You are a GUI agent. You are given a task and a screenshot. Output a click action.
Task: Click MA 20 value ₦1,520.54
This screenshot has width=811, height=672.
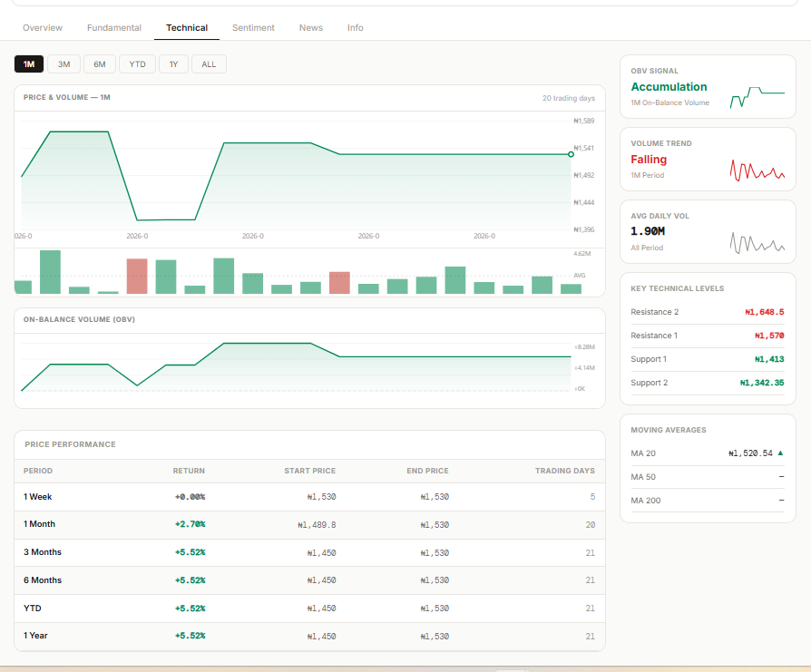[x=750, y=453]
